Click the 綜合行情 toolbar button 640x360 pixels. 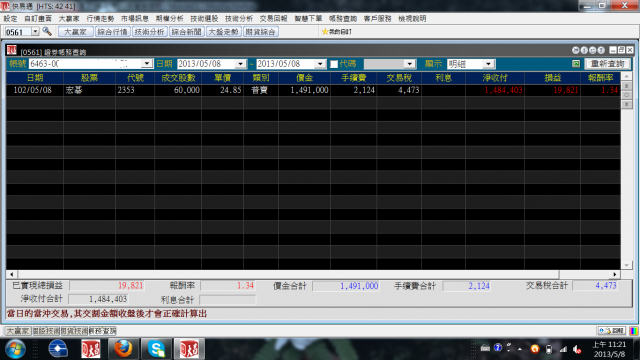coord(113,31)
